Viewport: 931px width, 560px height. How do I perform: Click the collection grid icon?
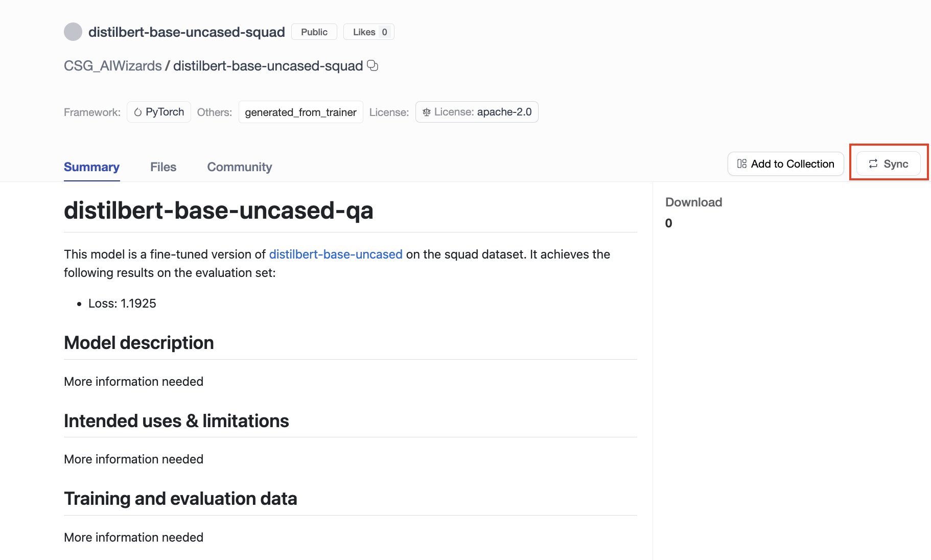[742, 164]
